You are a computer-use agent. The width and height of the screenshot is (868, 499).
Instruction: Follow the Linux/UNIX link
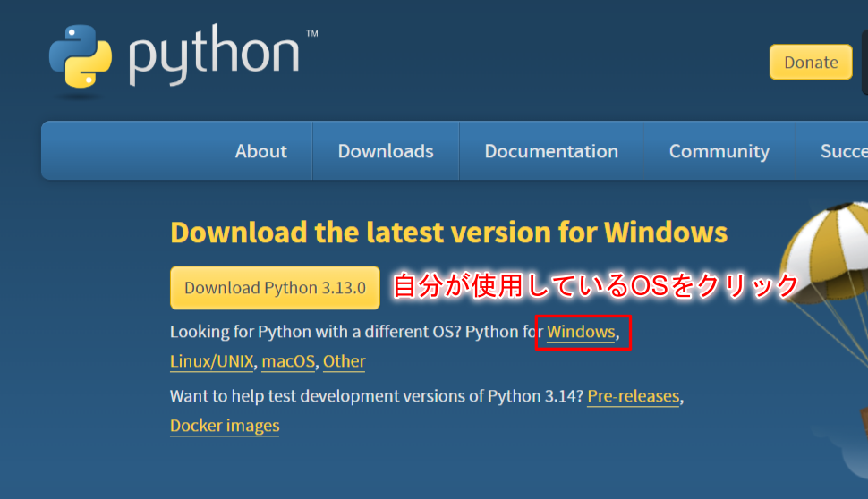point(211,361)
